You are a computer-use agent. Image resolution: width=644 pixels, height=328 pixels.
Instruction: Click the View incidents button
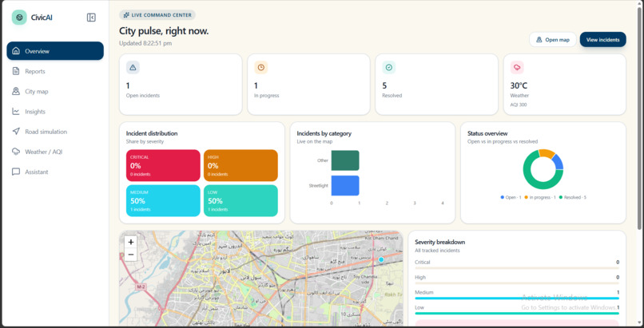tap(603, 40)
